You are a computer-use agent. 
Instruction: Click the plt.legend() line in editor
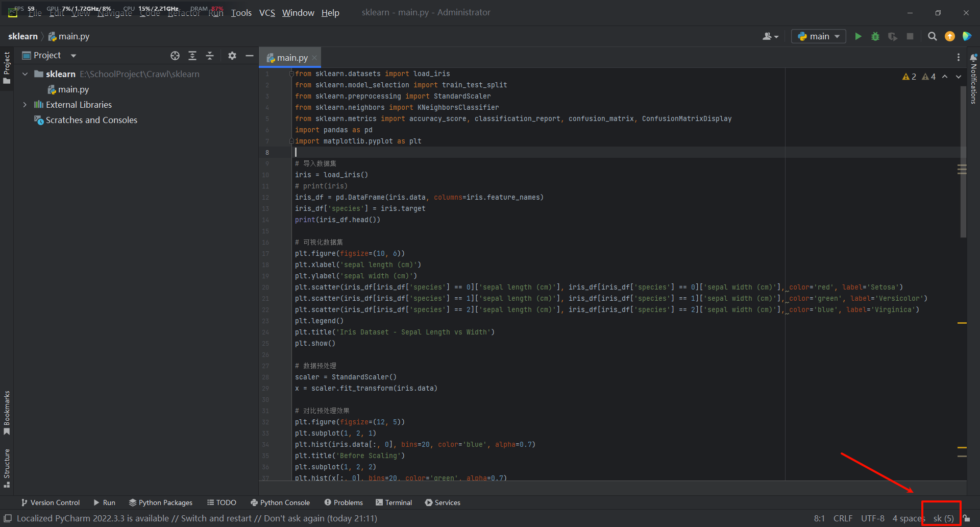[319, 321]
